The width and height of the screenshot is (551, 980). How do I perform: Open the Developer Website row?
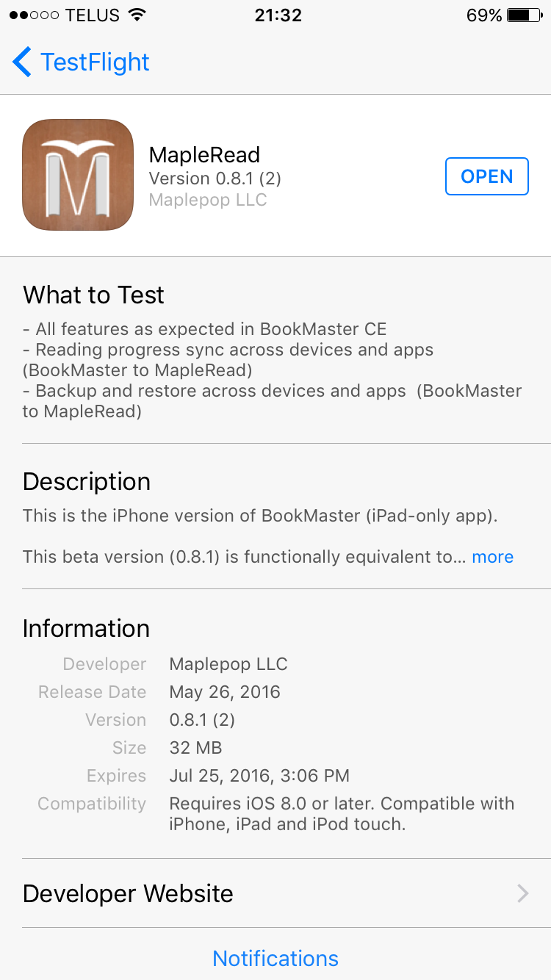(x=275, y=893)
